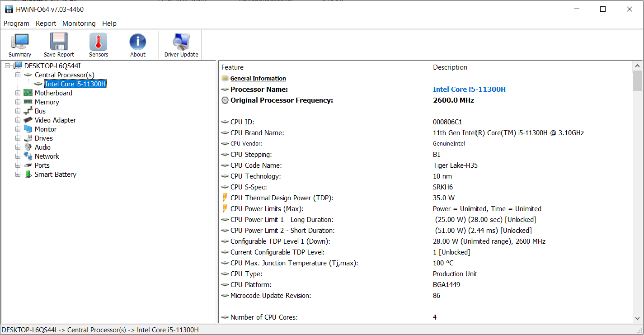
Task: Select the Intel Core i5-11300H tree item
Action: point(75,84)
